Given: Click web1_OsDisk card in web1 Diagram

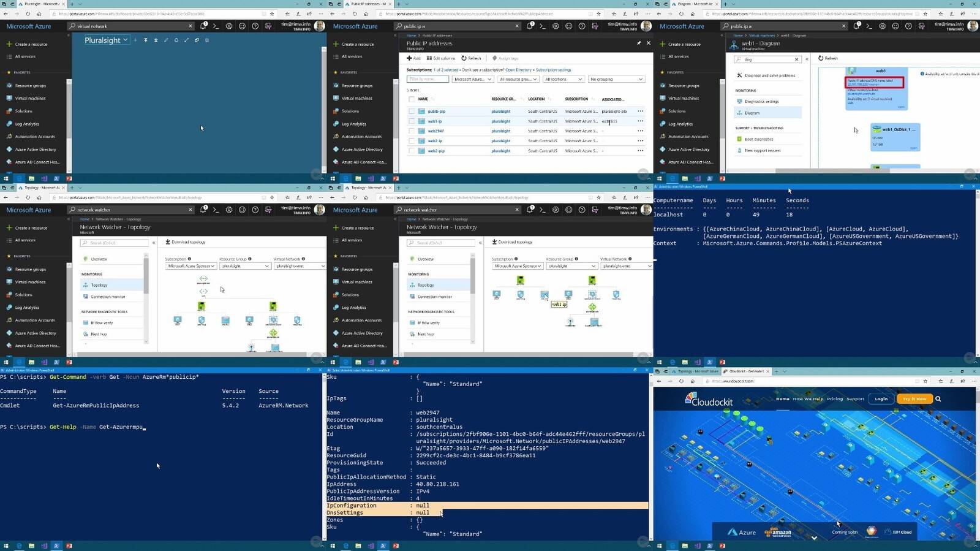Looking at the screenshot, I should pos(895,137).
